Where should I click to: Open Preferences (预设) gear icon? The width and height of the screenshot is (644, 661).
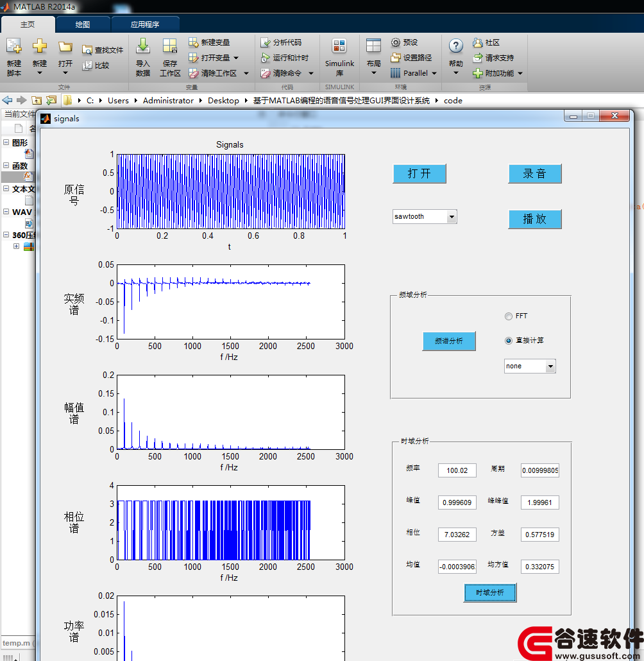pyautogui.click(x=395, y=42)
